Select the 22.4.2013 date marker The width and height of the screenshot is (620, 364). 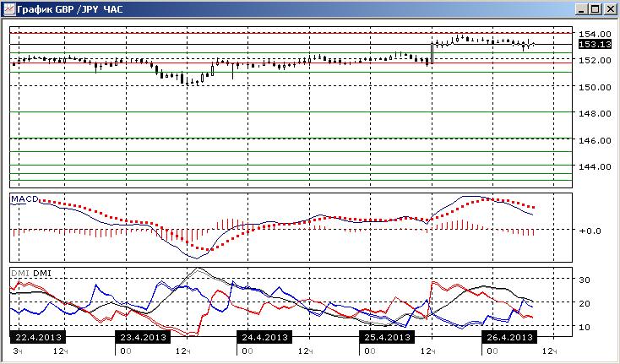click(38, 338)
